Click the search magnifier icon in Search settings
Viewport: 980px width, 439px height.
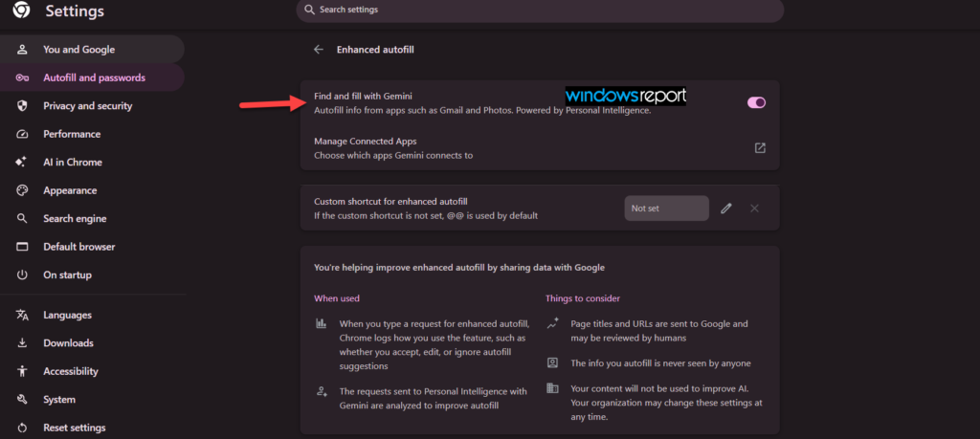(309, 10)
